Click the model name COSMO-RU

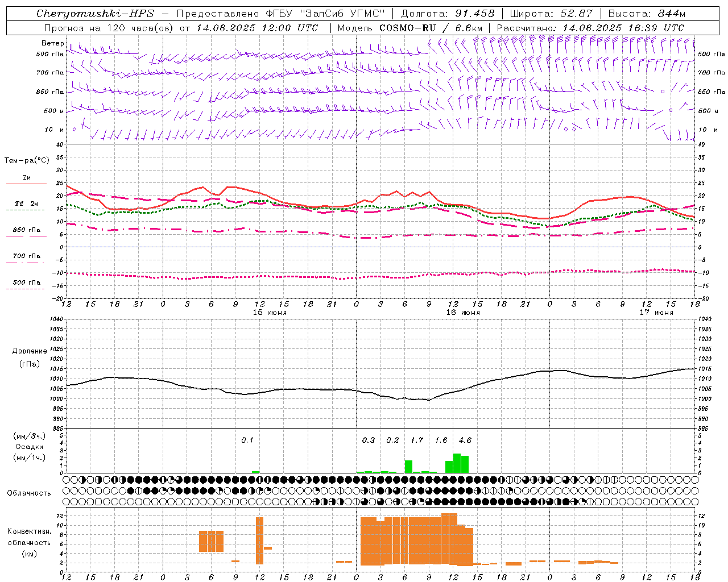[x=409, y=28]
